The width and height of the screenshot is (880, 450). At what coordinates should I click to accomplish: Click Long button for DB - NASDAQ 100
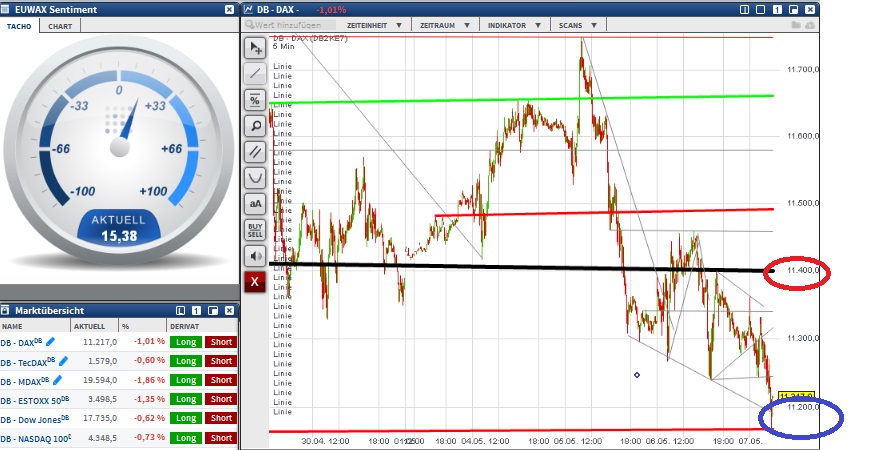coord(186,438)
